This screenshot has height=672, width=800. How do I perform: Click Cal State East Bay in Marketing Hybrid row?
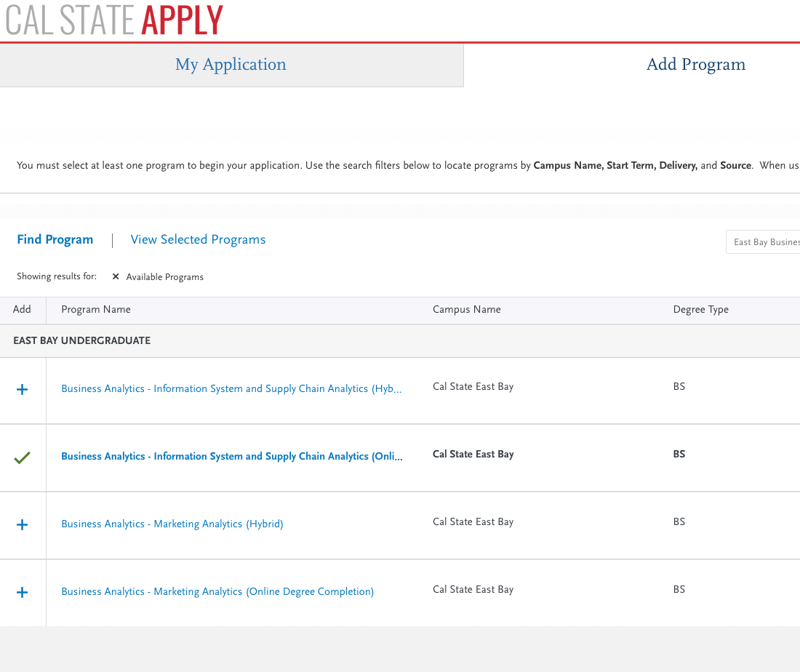pos(473,521)
